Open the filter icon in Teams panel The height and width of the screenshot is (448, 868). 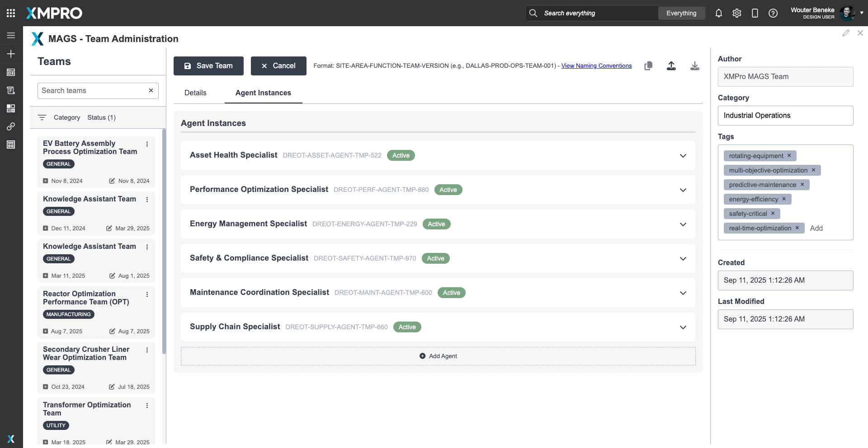(x=42, y=117)
